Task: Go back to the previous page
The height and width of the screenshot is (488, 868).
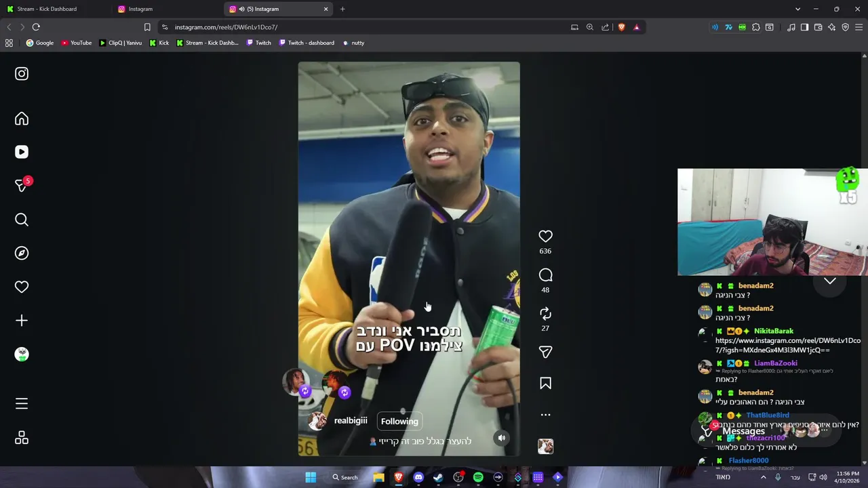Action: 9,27
